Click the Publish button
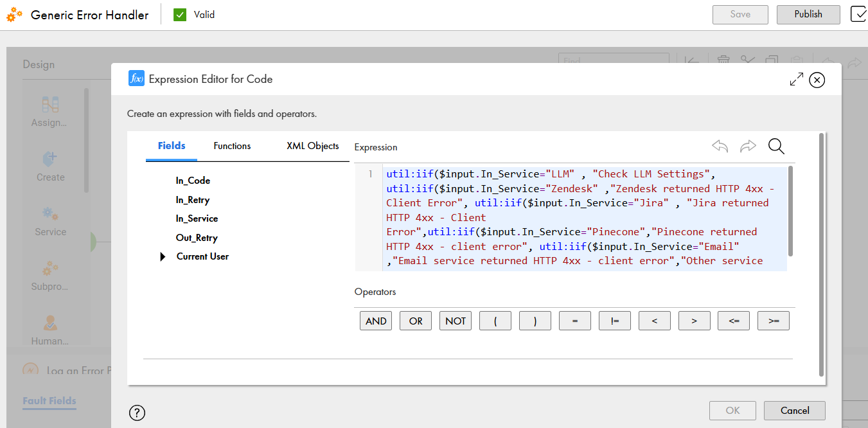The height and width of the screenshot is (428, 868). click(x=808, y=14)
